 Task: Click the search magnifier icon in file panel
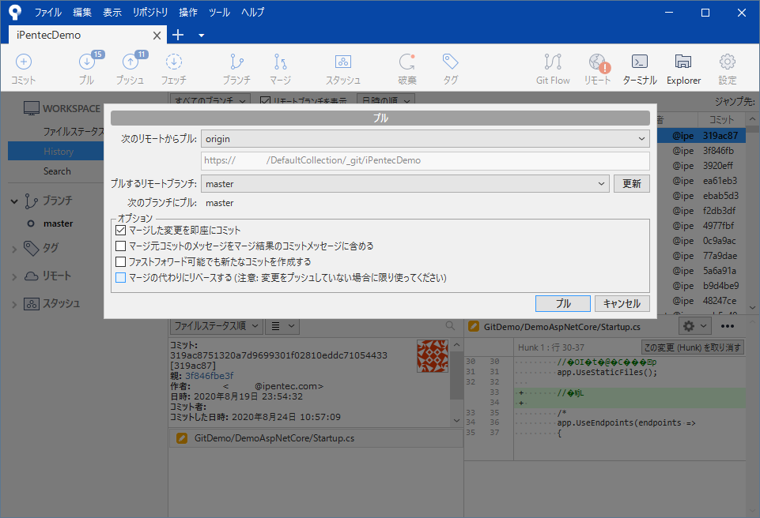click(450, 326)
